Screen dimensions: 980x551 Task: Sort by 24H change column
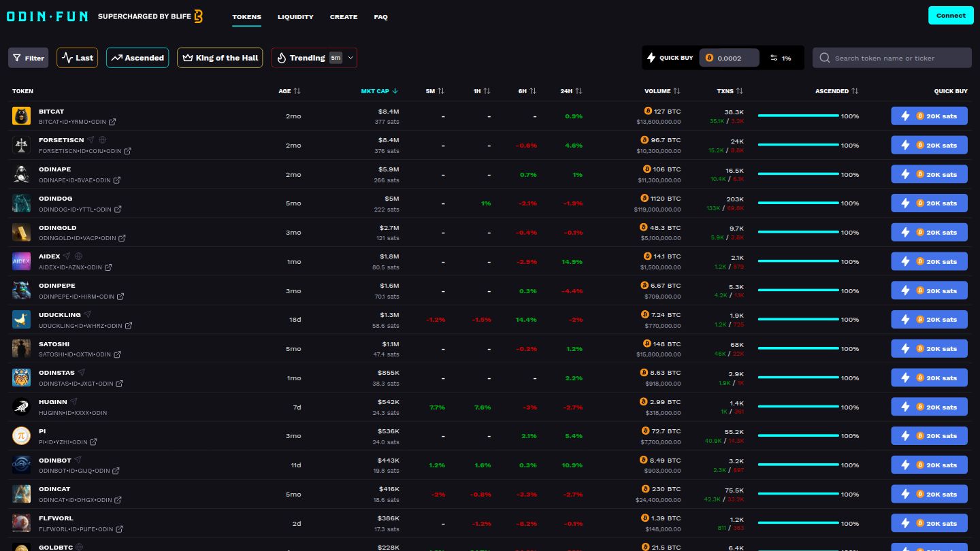(571, 91)
